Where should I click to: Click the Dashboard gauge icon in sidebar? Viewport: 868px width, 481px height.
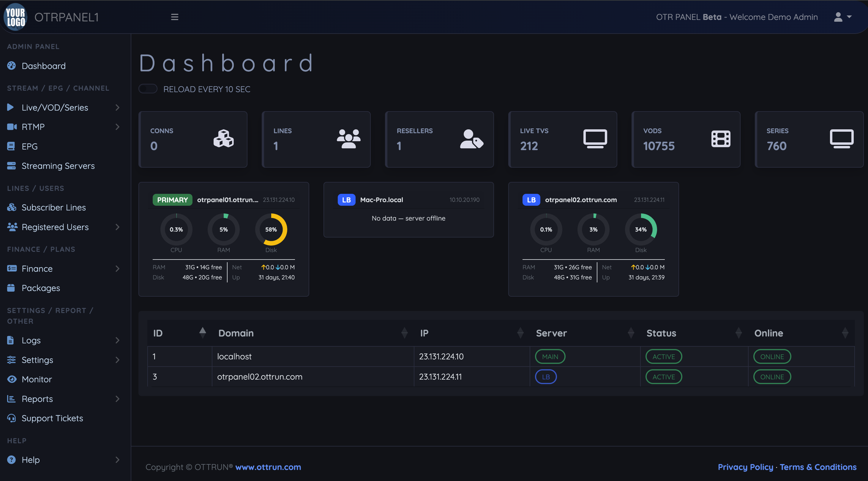pos(12,65)
